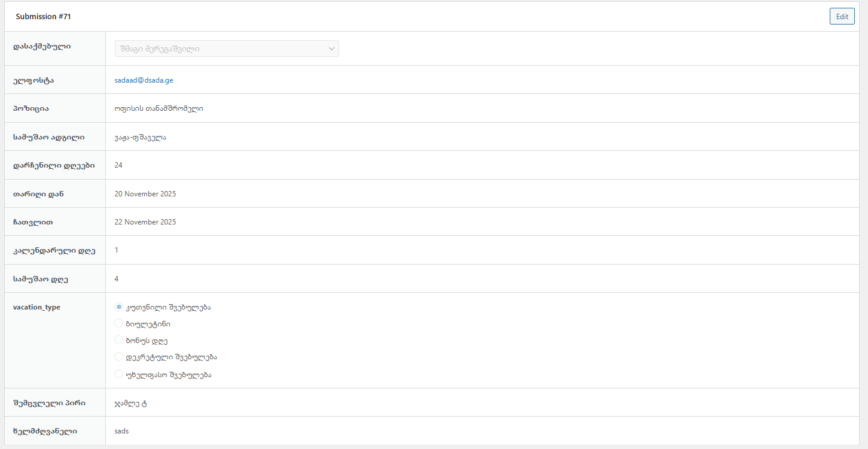Click the შემცვლელი პირი value ჯამლე ტ

(130, 404)
